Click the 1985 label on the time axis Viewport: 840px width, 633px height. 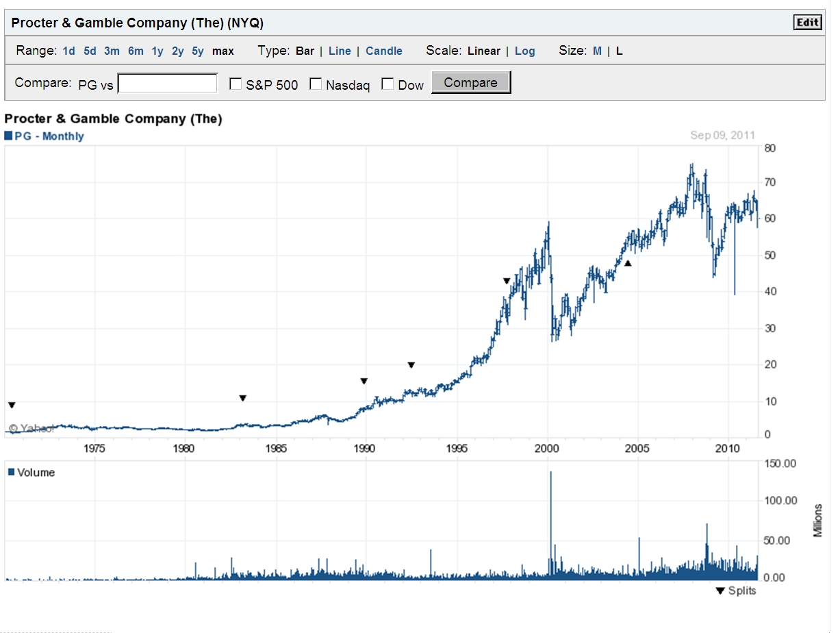[x=277, y=449]
